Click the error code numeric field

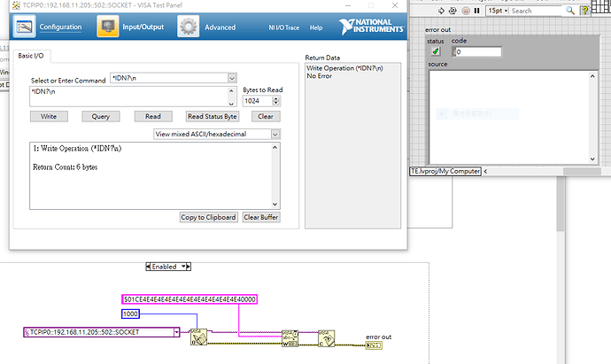[478, 52]
